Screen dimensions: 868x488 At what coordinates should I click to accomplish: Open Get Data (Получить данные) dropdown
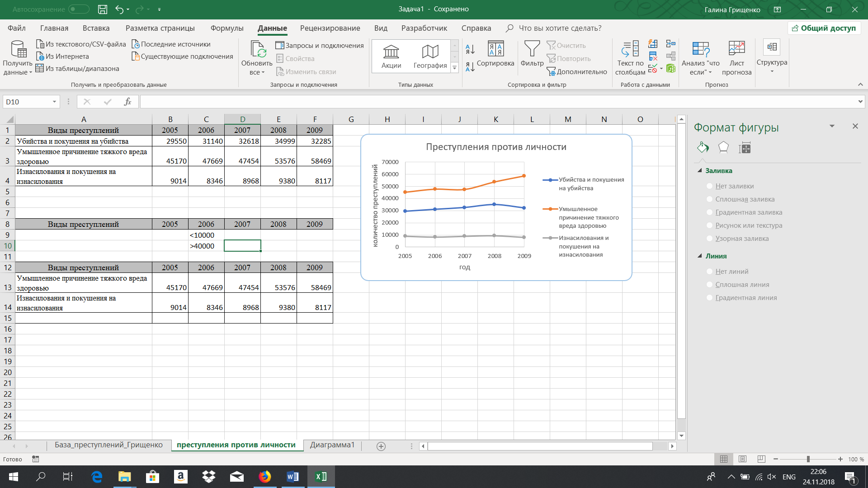tap(18, 58)
